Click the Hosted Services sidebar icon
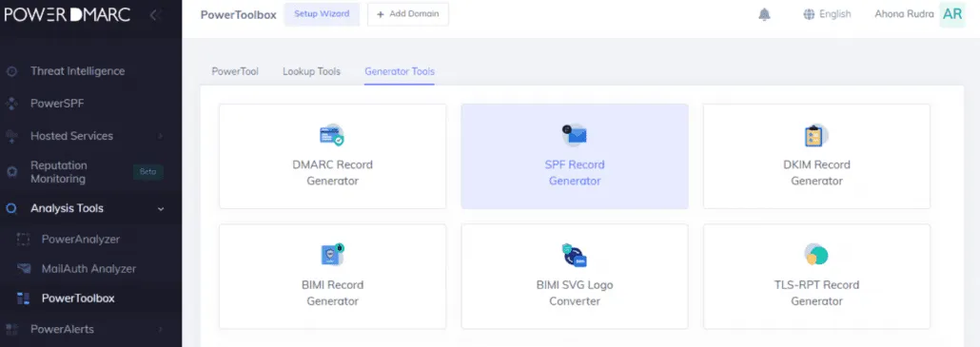 (x=11, y=136)
